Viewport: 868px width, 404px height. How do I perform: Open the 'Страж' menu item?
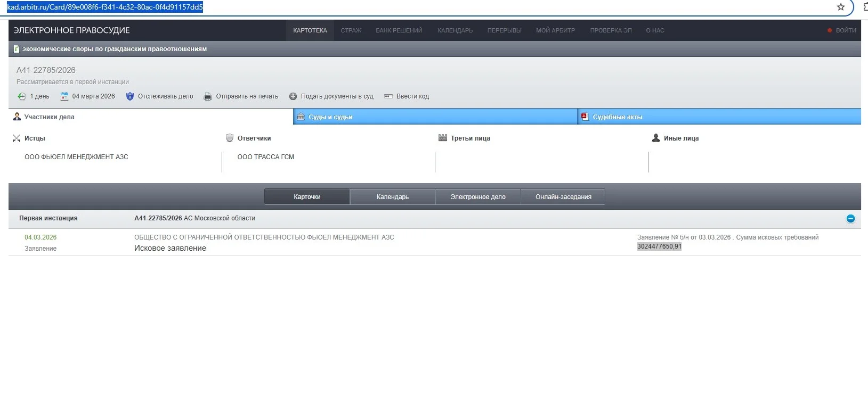tap(351, 30)
